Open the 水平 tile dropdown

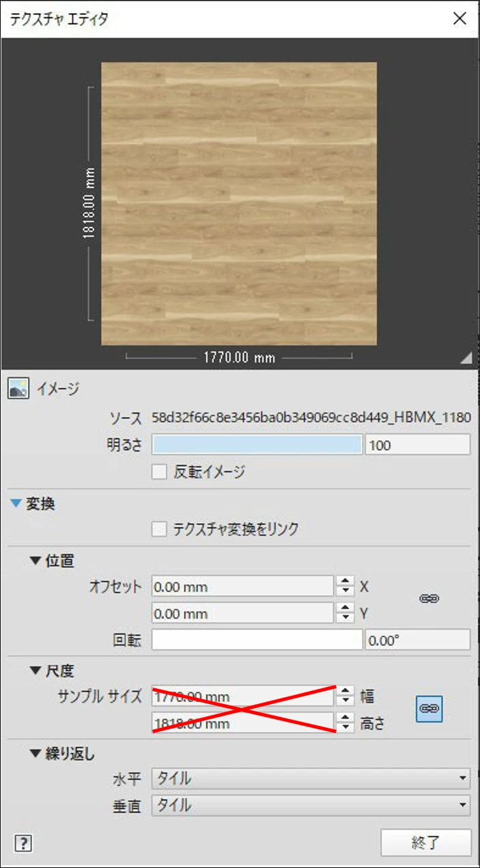point(311,778)
